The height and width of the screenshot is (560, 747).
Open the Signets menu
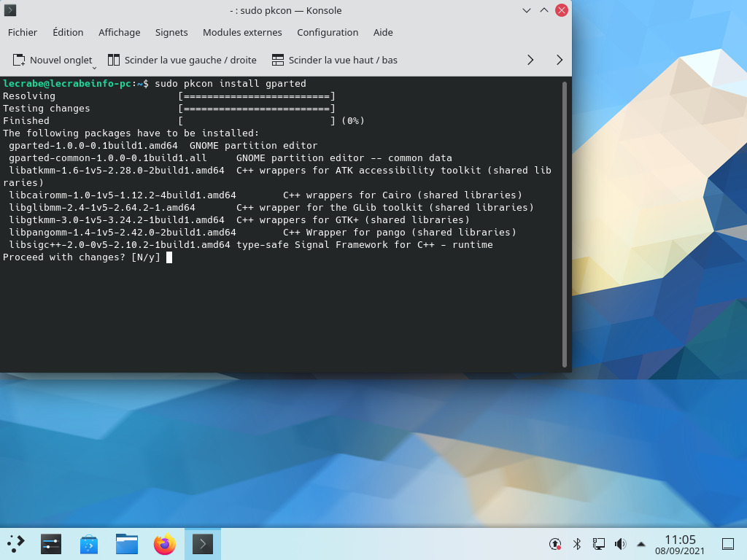point(171,32)
